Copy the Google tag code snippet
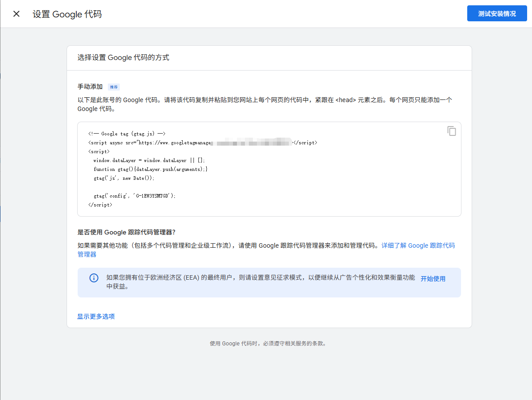The height and width of the screenshot is (400, 532). click(x=451, y=131)
